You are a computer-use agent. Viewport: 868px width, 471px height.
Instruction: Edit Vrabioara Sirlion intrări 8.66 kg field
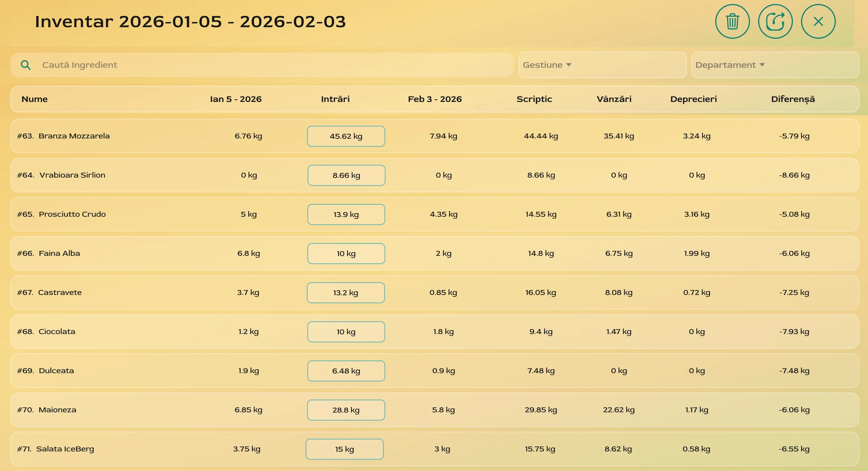pyautogui.click(x=346, y=175)
